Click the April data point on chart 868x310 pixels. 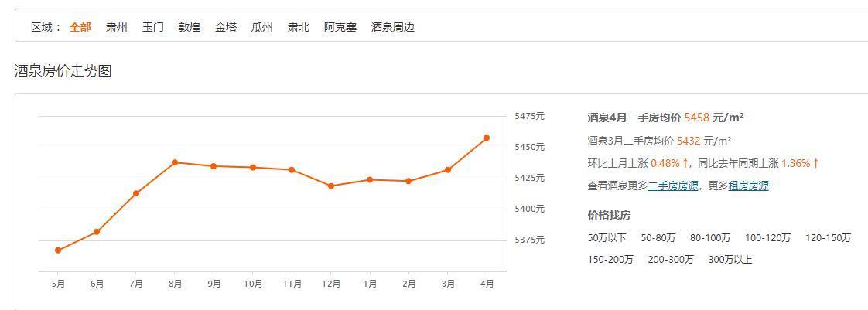(487, 138)
